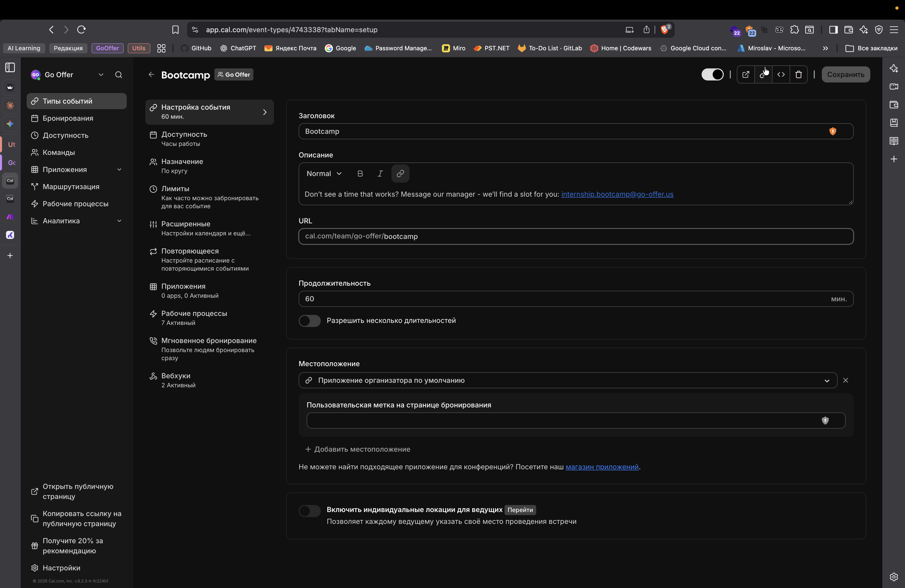Click the Save button

[845, 74]
